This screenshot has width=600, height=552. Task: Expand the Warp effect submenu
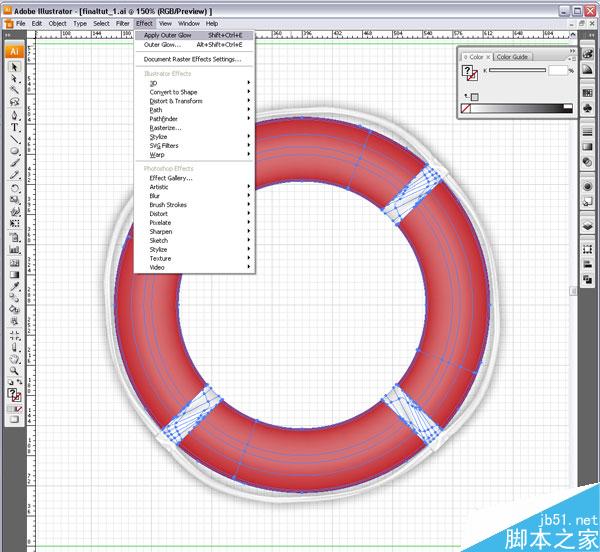coord(194,155)
